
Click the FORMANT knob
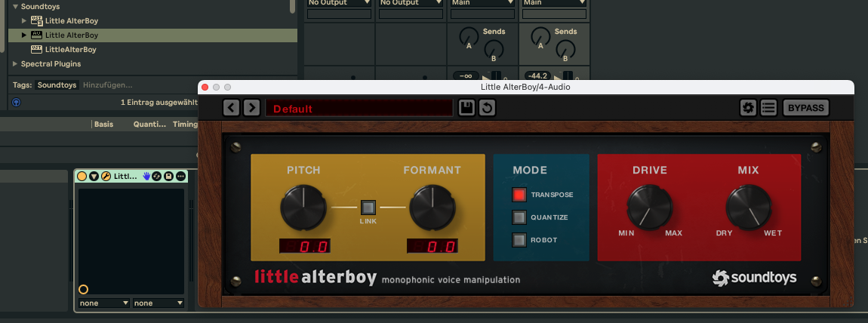click(x=432, y=208)
